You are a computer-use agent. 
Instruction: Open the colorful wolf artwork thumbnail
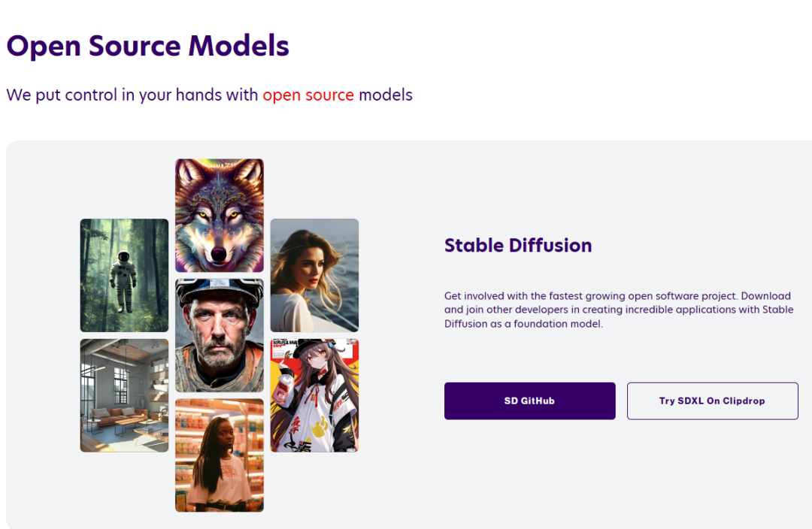coord(219,216)
